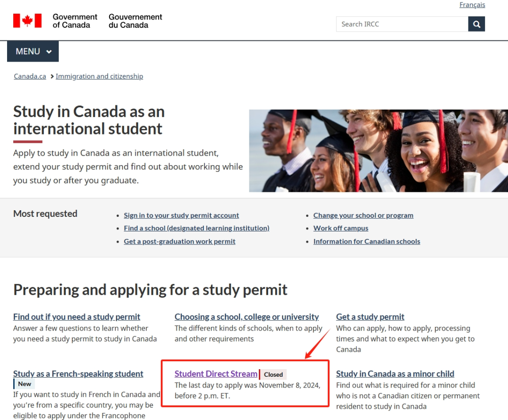Image resolution: width=508 pixels, height=420 pixels.
Task: Open the Get a study permit link
Action: pyautogui.click(x=370, y=317)
